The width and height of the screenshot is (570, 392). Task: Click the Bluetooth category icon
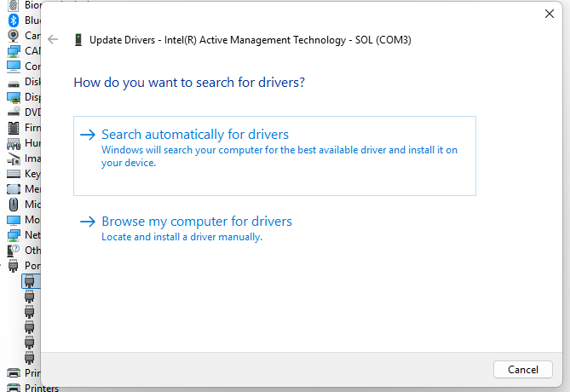tap(14, 20)
